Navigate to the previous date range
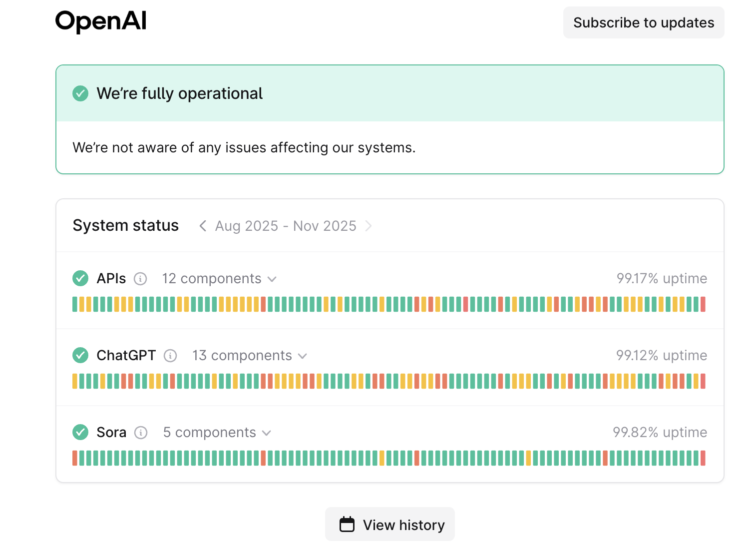Screen dimensions: 756x551 point(203,226)
